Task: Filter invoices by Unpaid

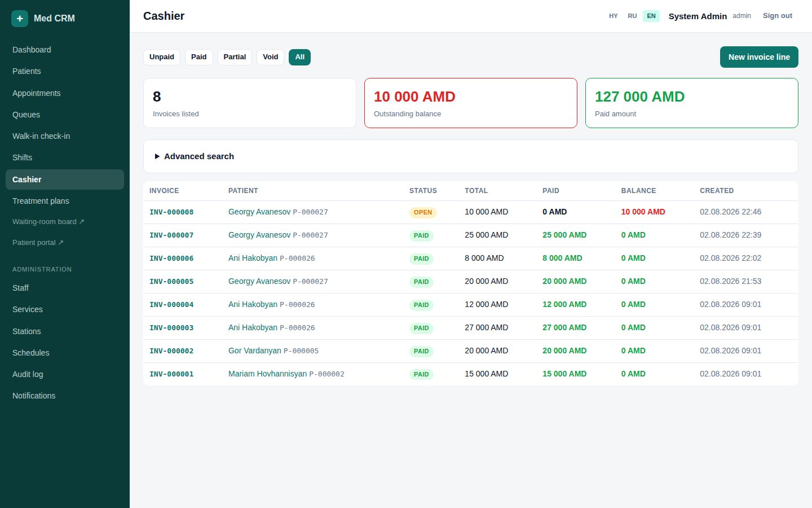Action: pyautogui.click(x=162, y=57)
